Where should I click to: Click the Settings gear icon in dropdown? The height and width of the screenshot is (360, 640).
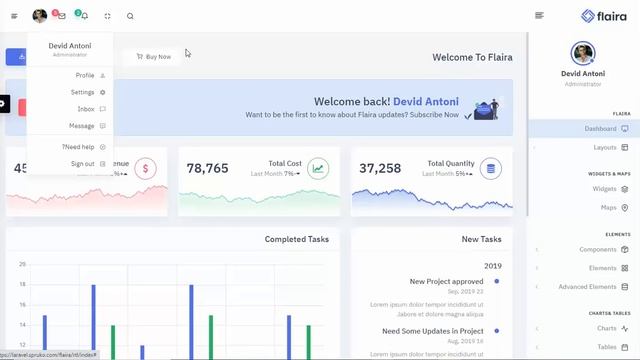coord(103,92)
